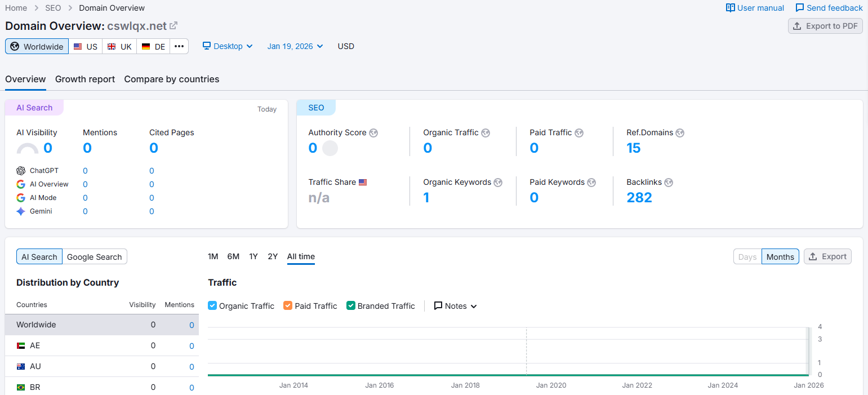Select the Worldwide row in country table
This screenshot has width=868, height=395.
point(102,325)
